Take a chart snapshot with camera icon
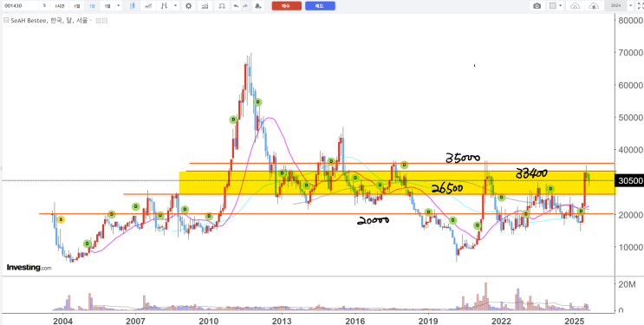The image size is (644, 325). [x=537, y=6]
